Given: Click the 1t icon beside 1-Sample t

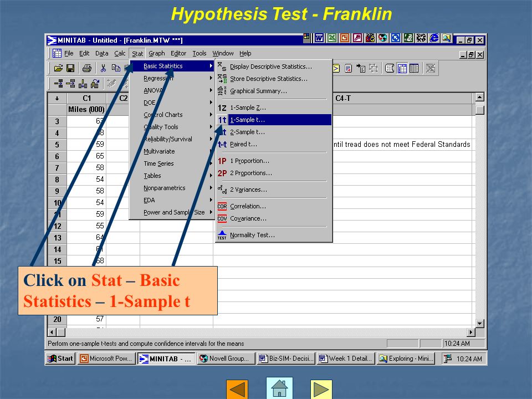Looking at the screenshot, I should click(222, 120).
